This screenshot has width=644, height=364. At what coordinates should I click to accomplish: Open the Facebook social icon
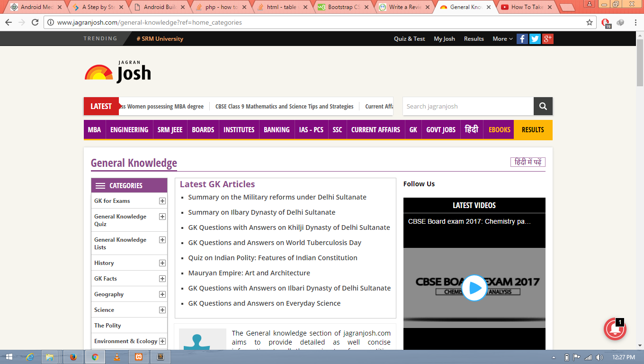point(522,39)
